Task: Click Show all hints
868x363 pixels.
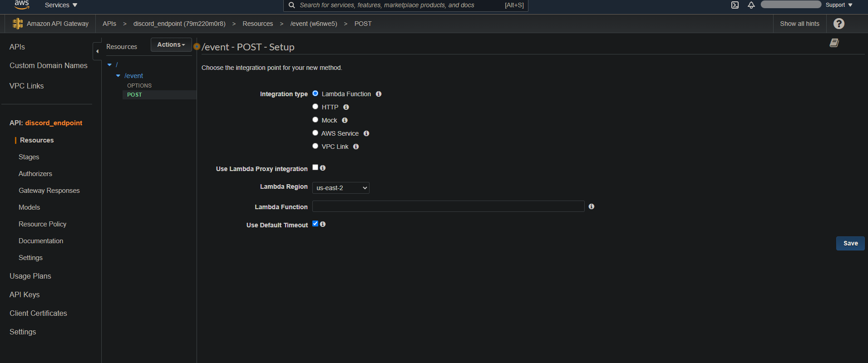Action: 800,24
